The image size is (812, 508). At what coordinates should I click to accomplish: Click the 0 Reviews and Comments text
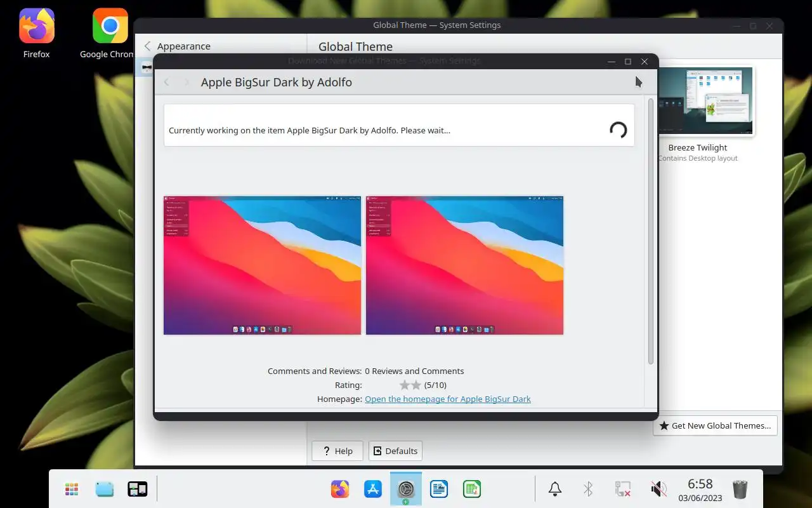coord(414,371)
